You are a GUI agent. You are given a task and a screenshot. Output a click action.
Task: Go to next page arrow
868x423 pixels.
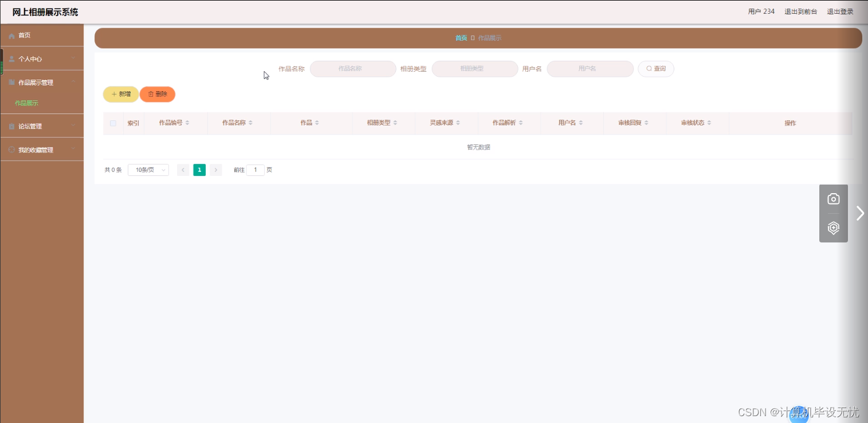point(216,170)
